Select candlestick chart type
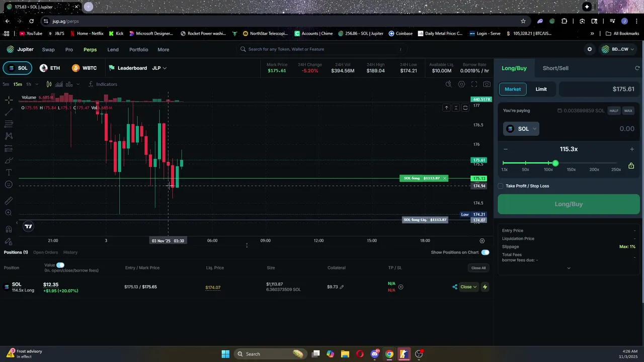The width and height of the screenshot is (644, 362). pyautogui.click(x=49, y=84)
